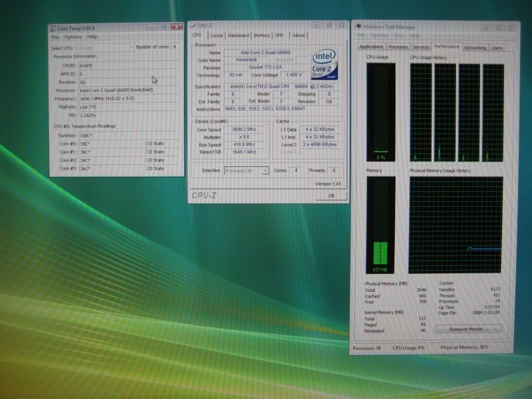Click the C0 State box for Core #3
532x399 pixels.
(162, 168)
